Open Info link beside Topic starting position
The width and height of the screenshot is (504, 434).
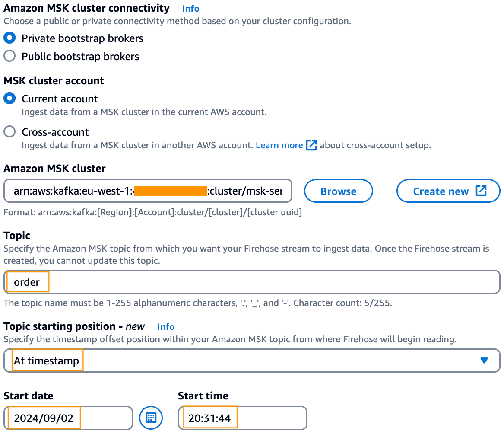[166, 327]
